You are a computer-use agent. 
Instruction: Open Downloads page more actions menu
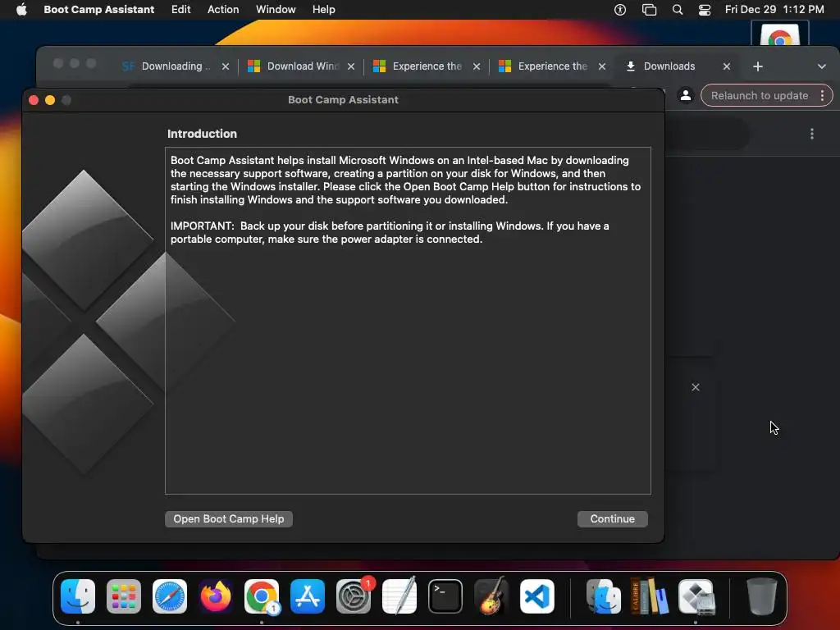click(x=812, y=134)
